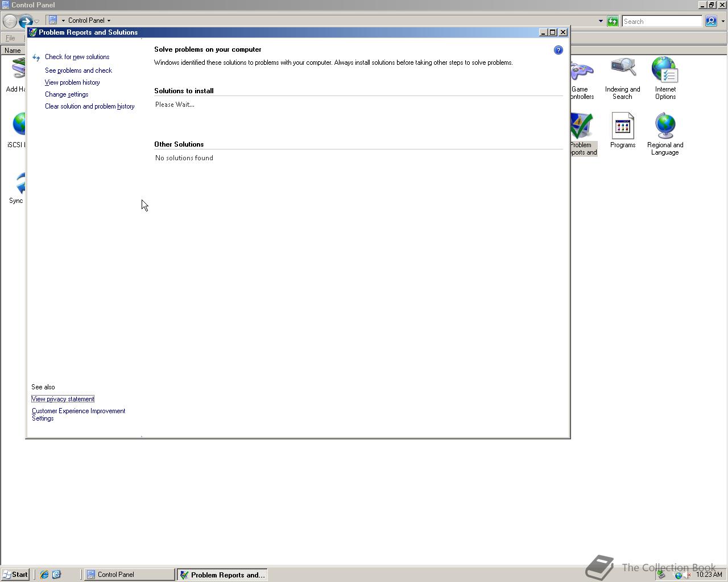Open the Start menu
This screenshot has width=728, height=582.
tap(15, 575)
